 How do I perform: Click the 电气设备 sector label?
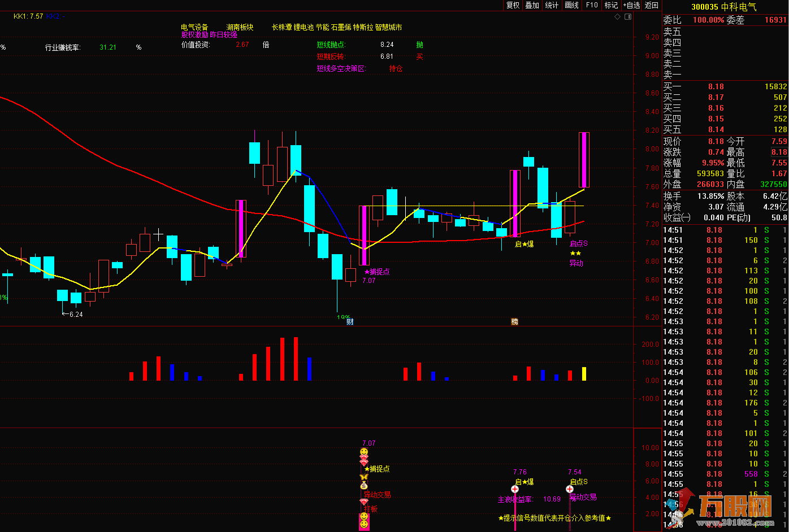(x=194, y=27)
